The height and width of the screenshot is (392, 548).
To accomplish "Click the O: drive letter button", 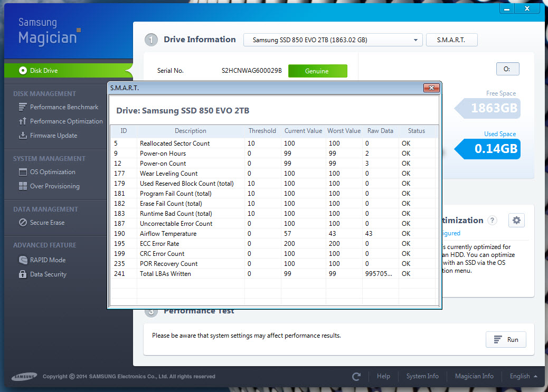I will pos(507,69).
